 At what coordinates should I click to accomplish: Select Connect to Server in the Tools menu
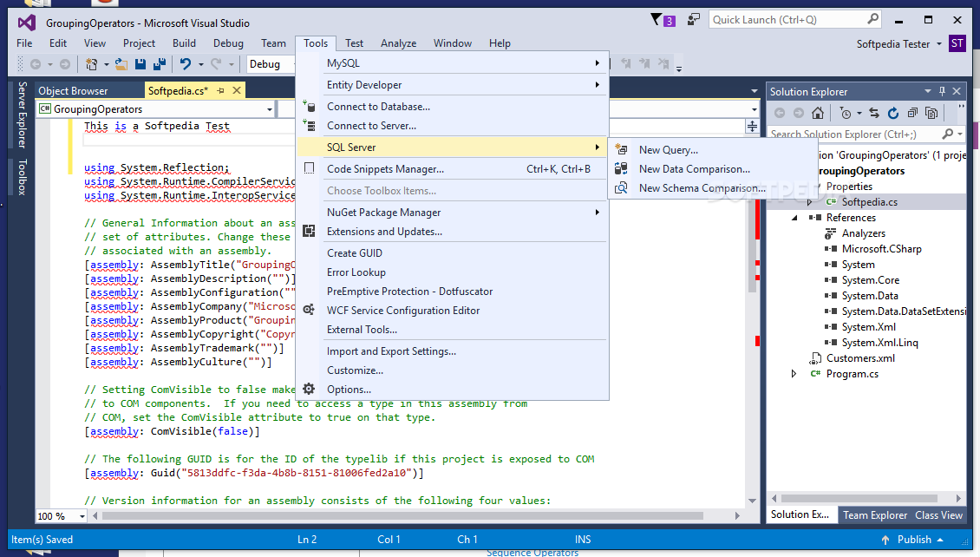(452, 126)
